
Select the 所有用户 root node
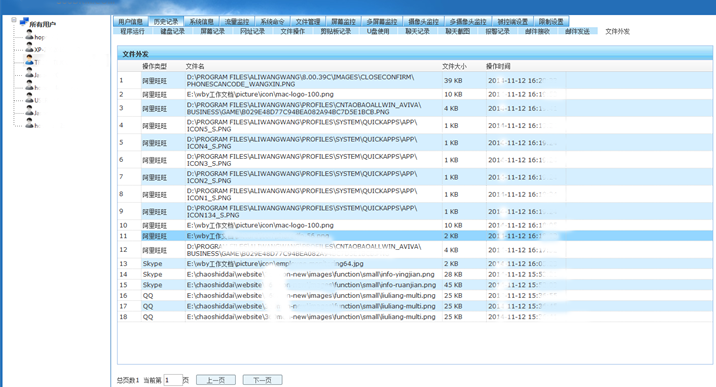tap(42, 24)
